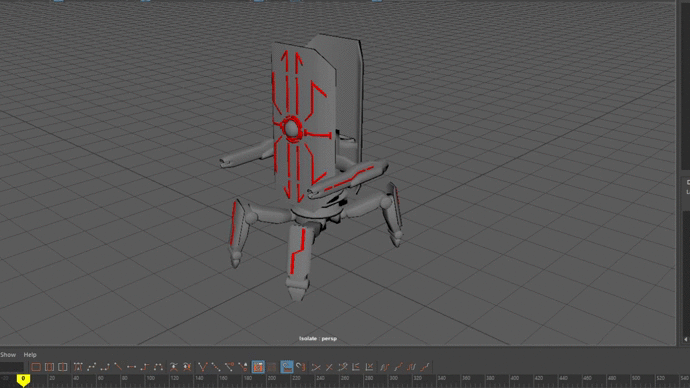Click frame 300 on the time ruler

pos(393,378)
